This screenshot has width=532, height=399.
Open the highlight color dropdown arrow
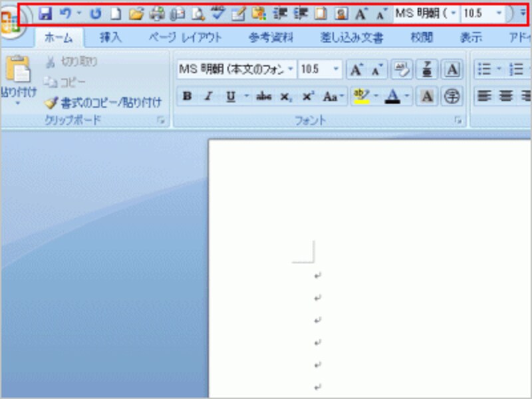376,96
